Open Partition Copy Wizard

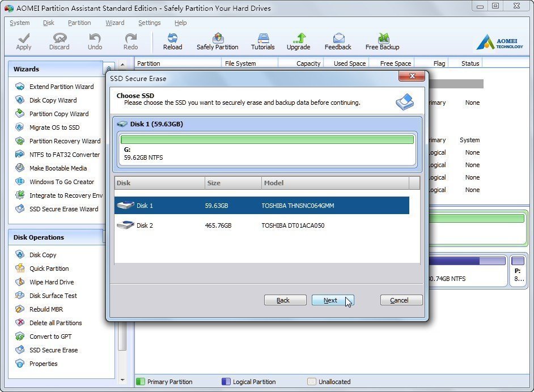tap(59, 114)
